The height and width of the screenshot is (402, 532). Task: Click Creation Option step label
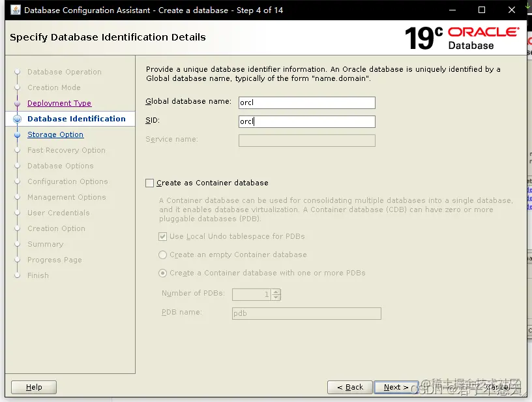56,228
